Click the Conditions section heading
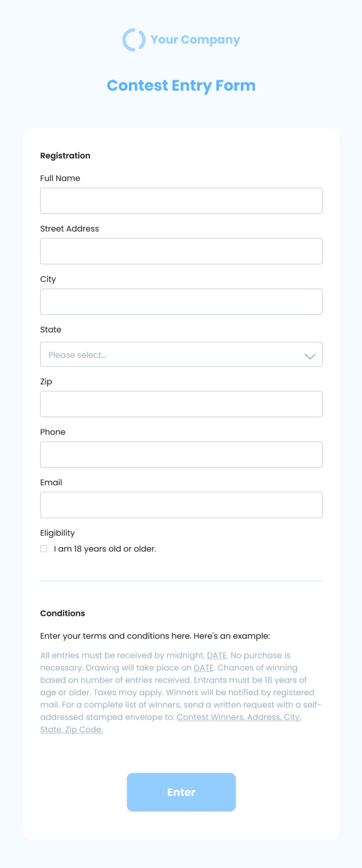This screenshot has width=362, height=868. (x=63, y=613)
